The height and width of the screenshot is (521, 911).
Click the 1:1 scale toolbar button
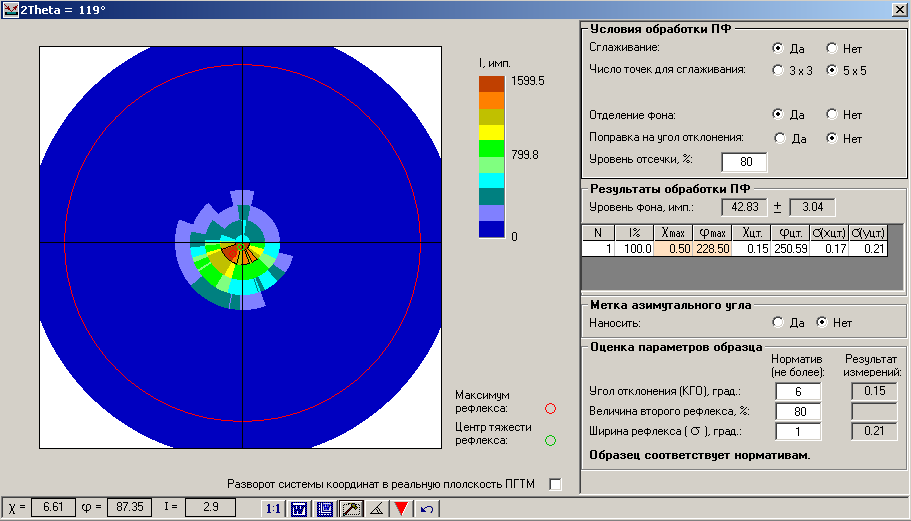[272, 509]
